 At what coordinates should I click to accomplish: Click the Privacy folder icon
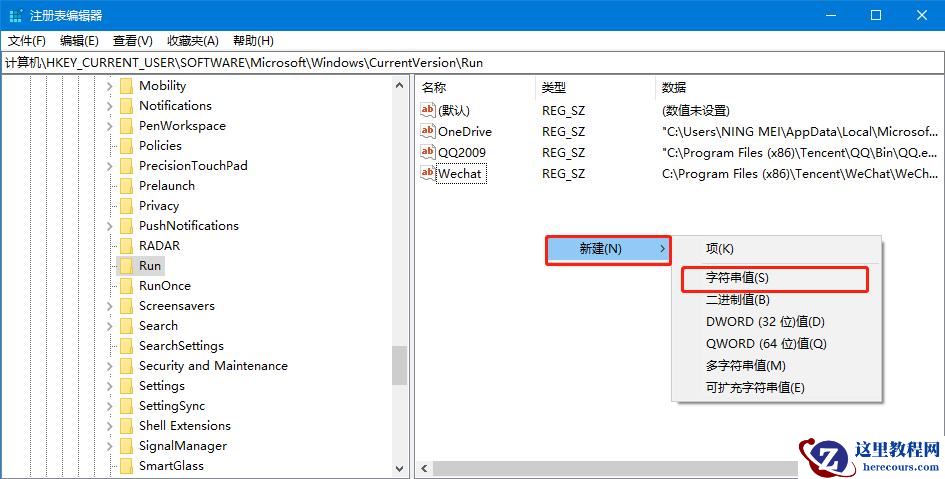[126, 206]
